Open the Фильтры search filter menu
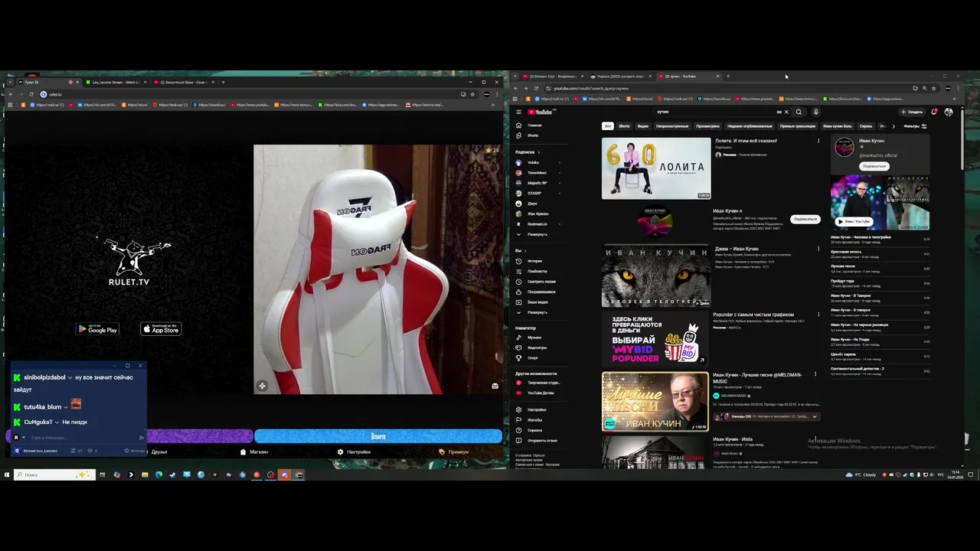 [915, 126]
